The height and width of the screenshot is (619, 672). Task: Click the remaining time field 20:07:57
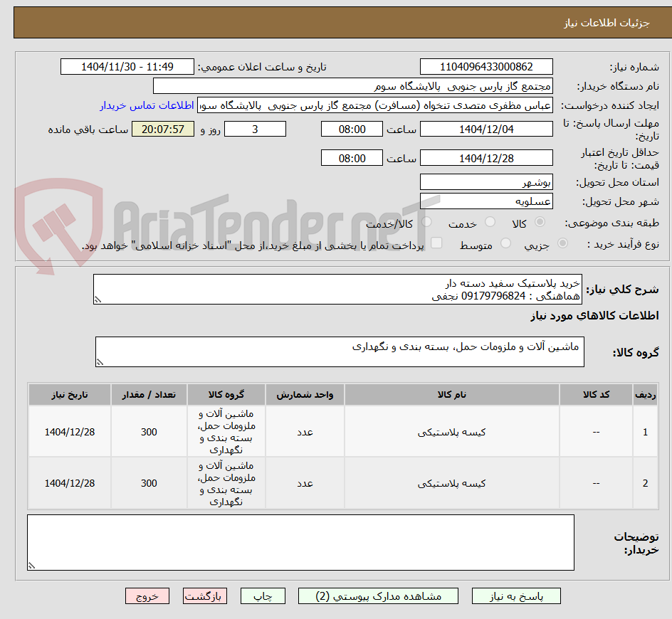163,129
